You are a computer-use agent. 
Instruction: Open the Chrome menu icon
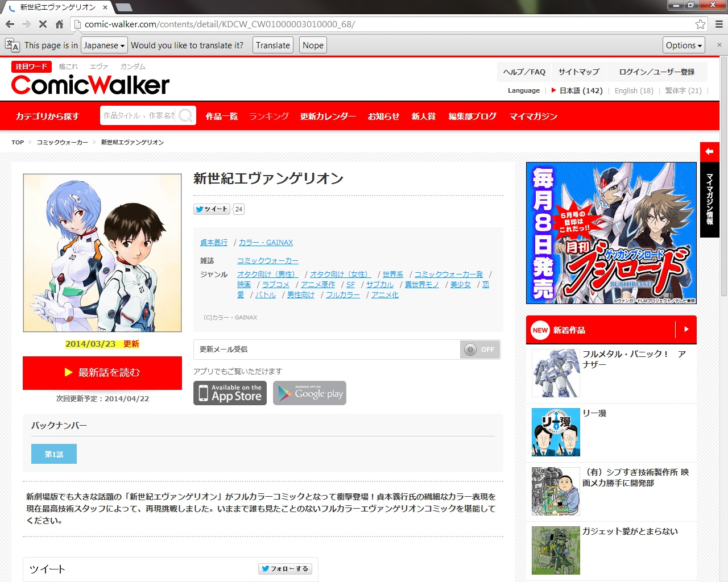[x=719, y=24]
